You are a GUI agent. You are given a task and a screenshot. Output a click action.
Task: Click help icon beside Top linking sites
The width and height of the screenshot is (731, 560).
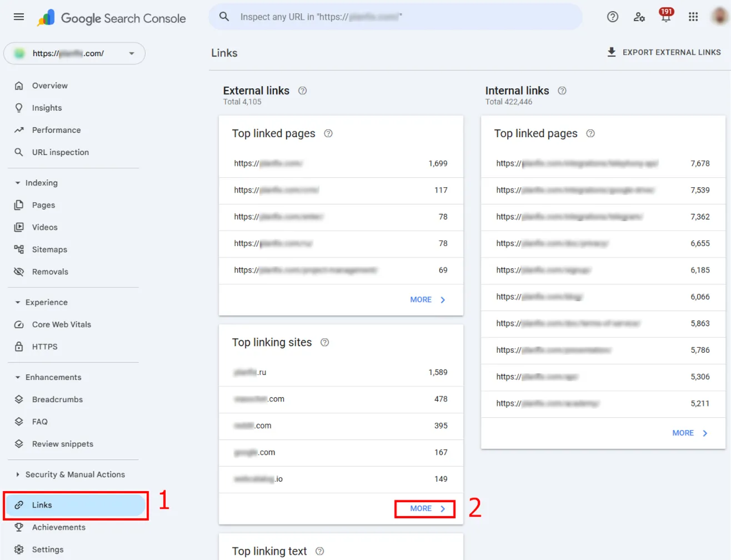[325, 342]
